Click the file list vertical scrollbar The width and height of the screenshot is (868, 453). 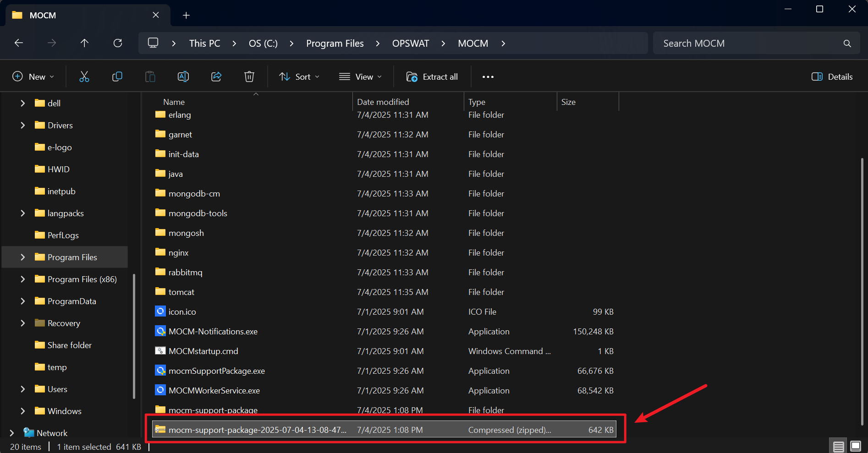click(862, 291)
